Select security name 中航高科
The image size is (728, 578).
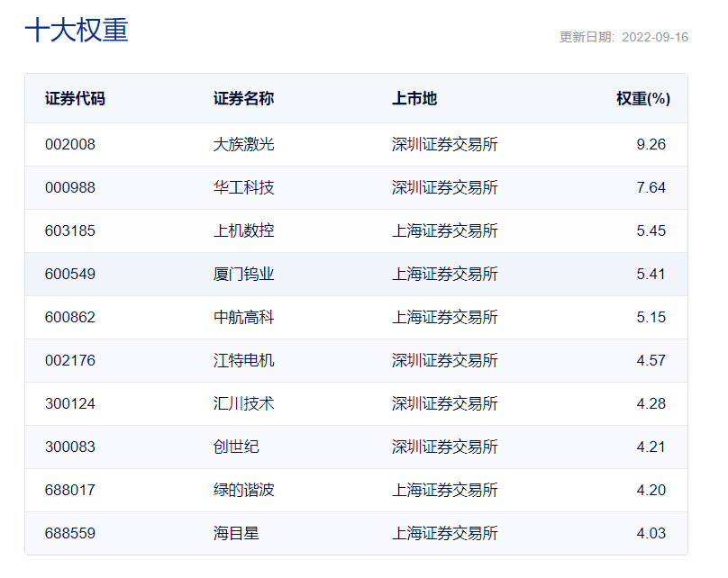244,317
